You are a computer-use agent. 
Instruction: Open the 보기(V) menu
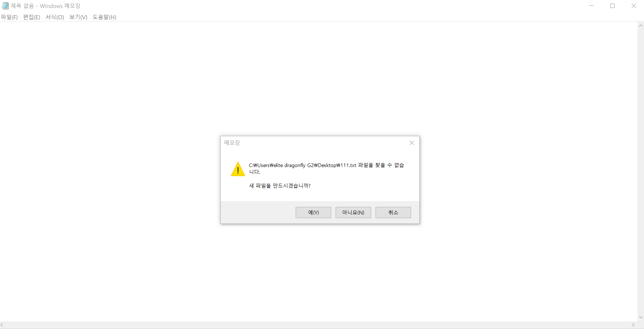click(x=78, y=17)
